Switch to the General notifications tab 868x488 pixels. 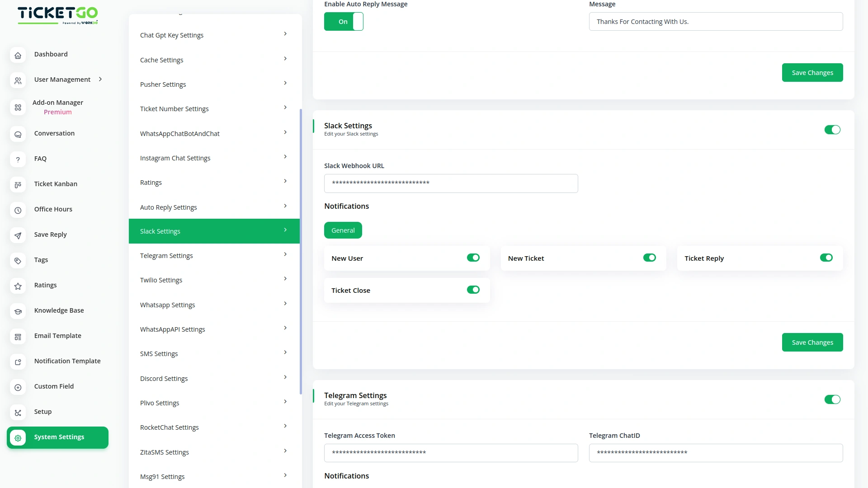(x=343, y=230)
